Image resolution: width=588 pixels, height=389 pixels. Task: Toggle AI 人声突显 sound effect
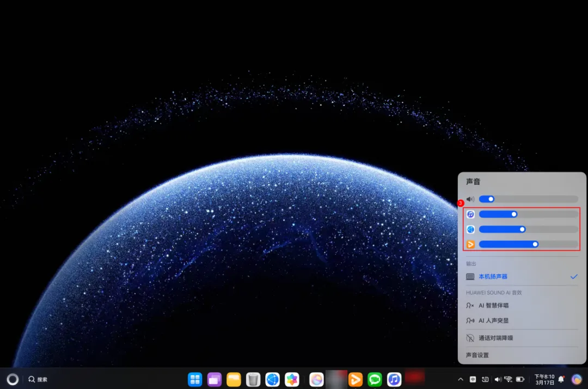tap(493, 320)
